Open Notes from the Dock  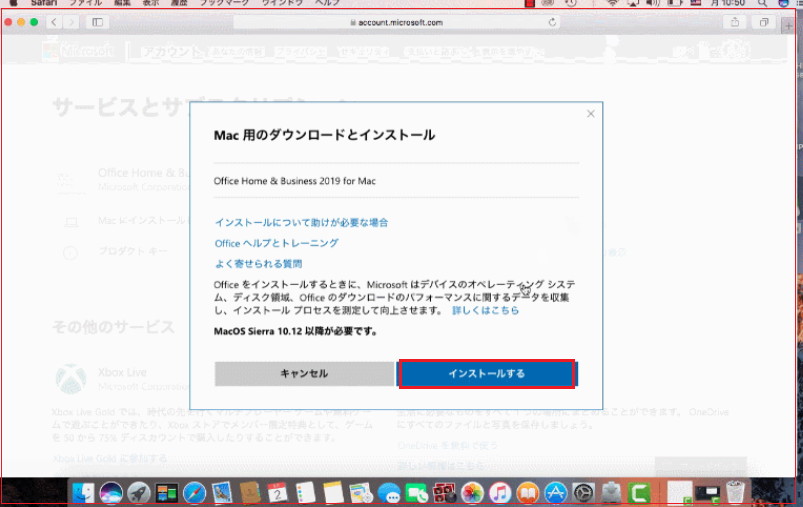pyautogui.click(x=333, y=493)
